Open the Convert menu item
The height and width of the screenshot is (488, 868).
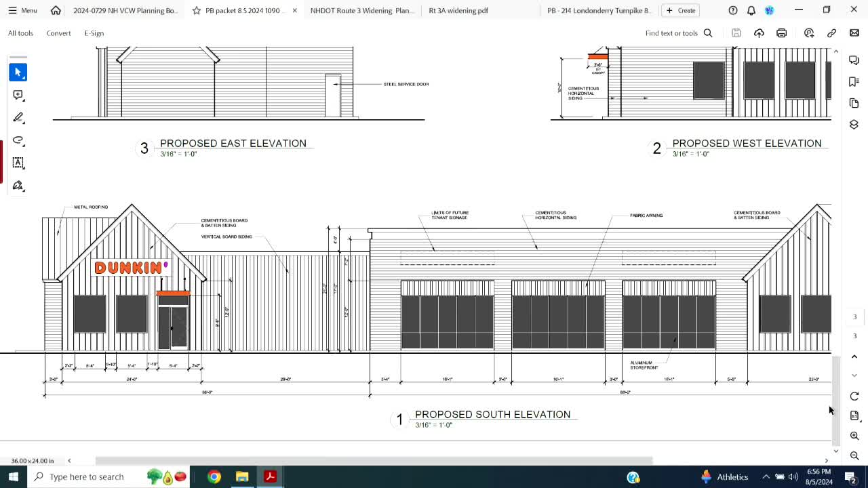click(x=58, y=33)
